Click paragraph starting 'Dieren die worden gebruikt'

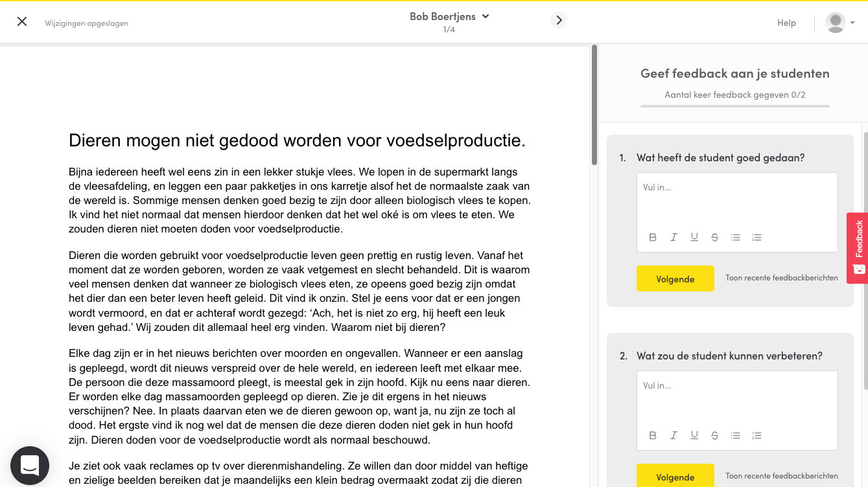(299, 291)
